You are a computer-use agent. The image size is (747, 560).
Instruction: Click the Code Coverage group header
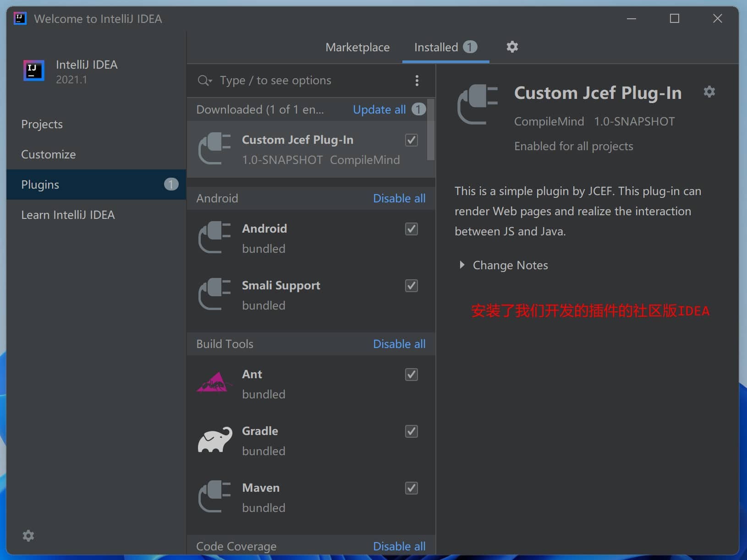coord(236,546)
